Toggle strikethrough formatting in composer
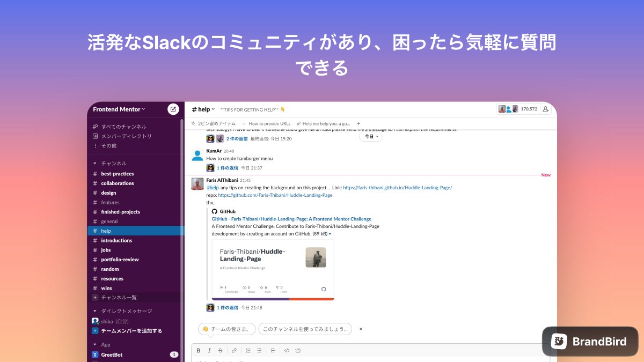644x362 pixels. (x=220, y=350)
